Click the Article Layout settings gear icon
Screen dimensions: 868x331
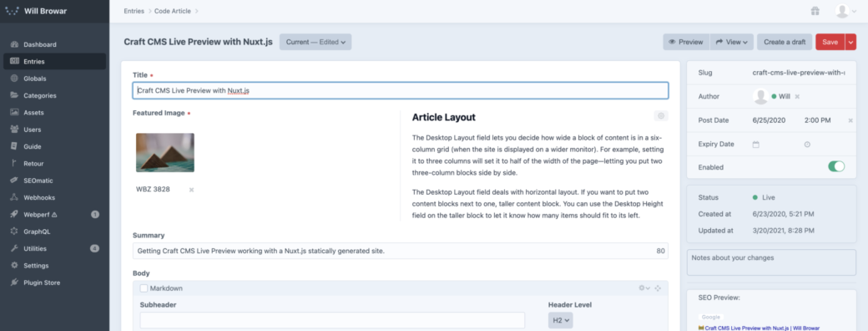tap(660, 116)
